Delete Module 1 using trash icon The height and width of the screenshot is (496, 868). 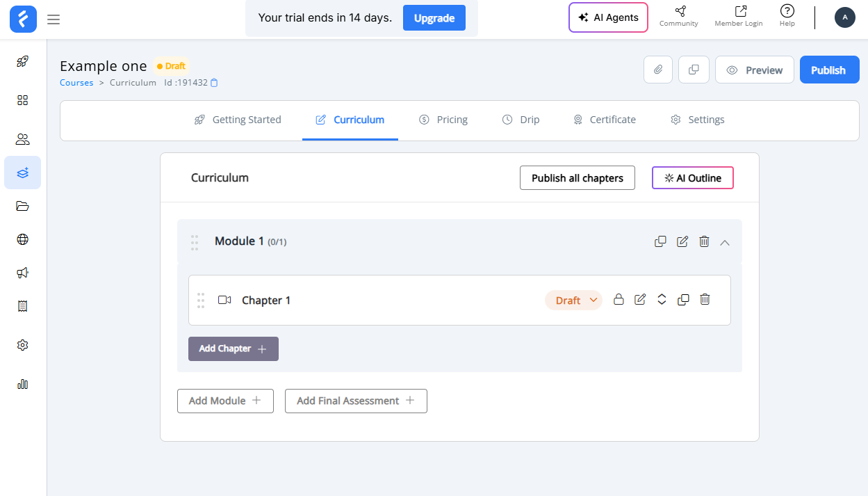coord(704,241)
